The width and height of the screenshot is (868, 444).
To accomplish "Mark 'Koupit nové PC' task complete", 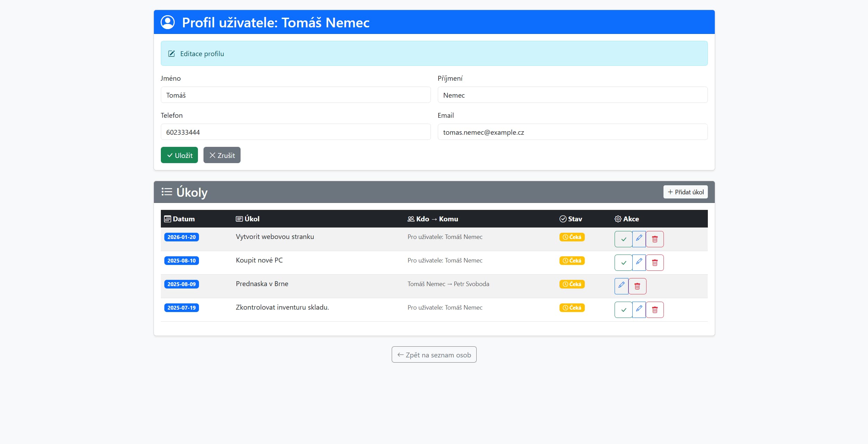I will (623, 263).
